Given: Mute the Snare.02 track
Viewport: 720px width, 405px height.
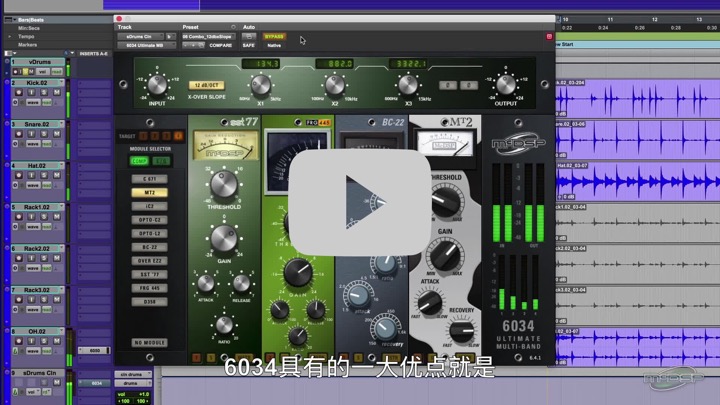Looking at the screenshot, I should 57,134.
